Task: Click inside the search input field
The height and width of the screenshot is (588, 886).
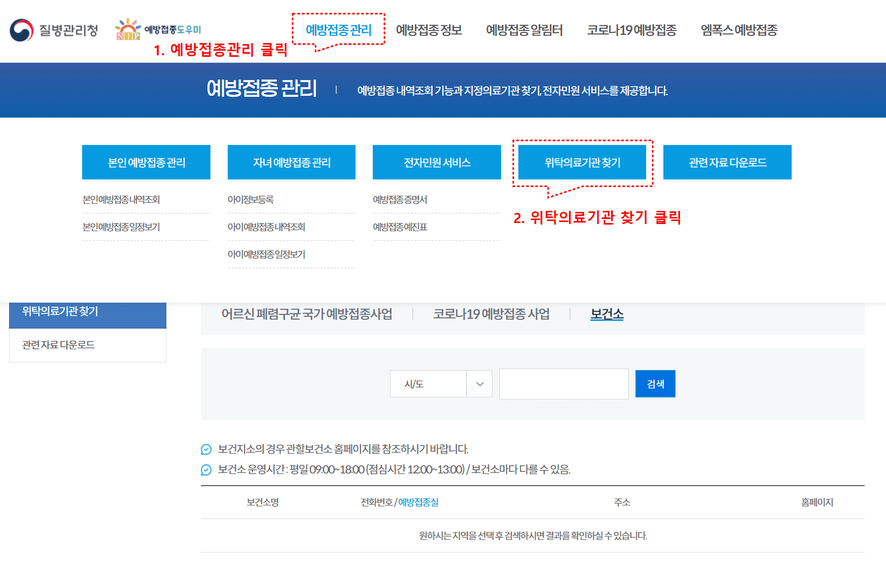Action: 563,384
